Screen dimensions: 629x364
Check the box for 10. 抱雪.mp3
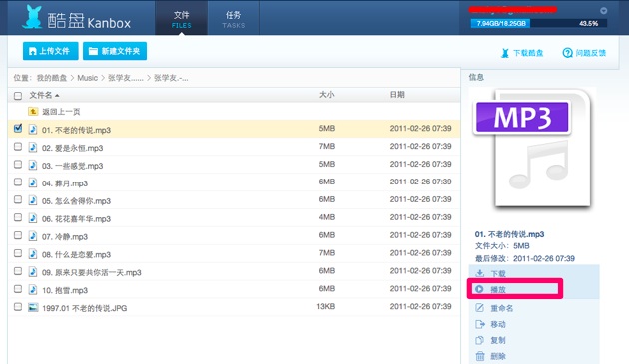[18, 289]
